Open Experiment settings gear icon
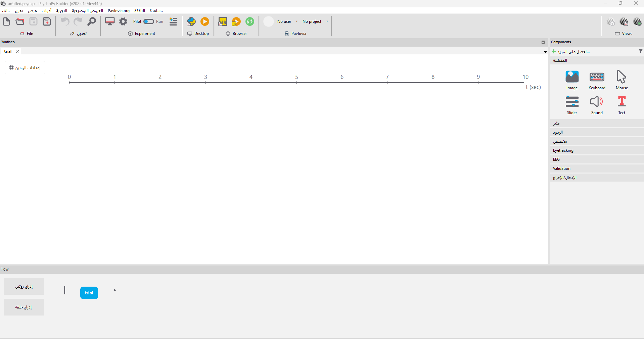Screen dimensions: 644x339 pyautogui.click(x=123, y=22)
